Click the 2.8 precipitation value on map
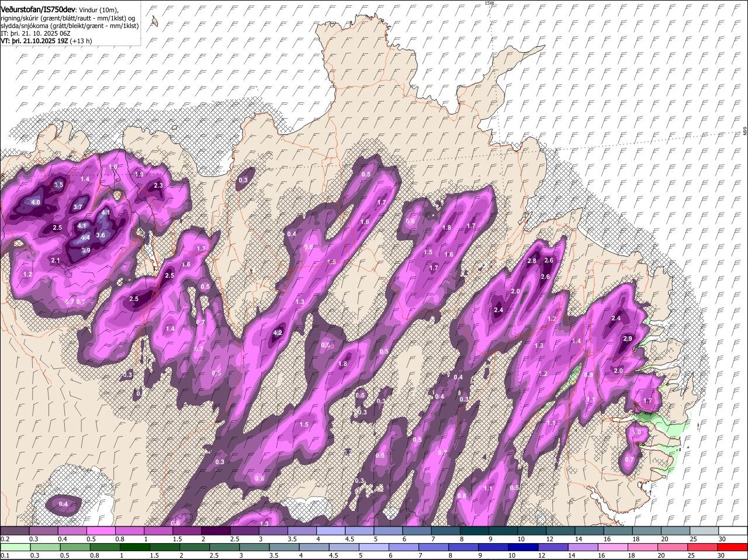The height and width of the screenshot is (560, 748). point(532,261)
